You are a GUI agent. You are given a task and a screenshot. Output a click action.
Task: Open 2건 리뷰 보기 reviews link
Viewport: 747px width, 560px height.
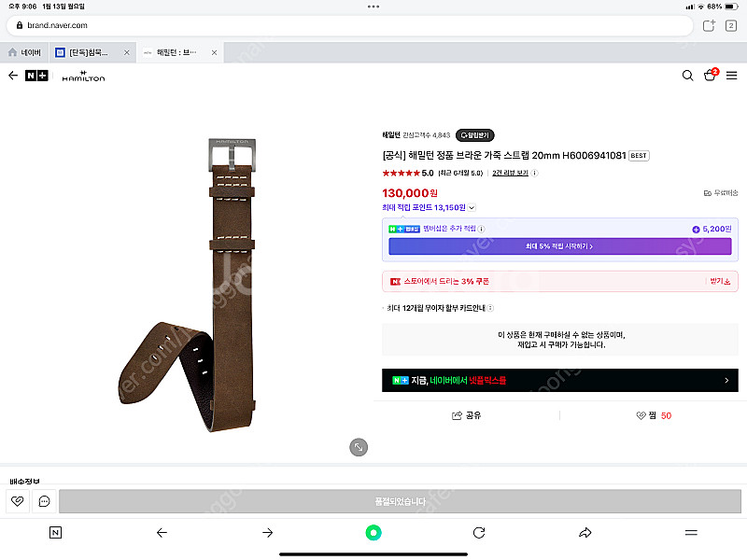click(510, 173)
